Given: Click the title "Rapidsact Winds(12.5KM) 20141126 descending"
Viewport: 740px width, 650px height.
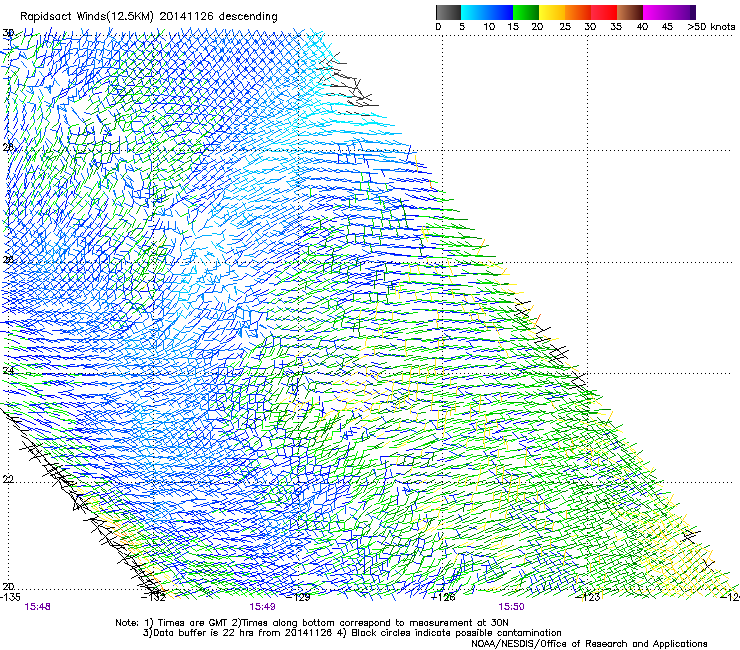Looking at the screenshot, I should pos(149,17).
